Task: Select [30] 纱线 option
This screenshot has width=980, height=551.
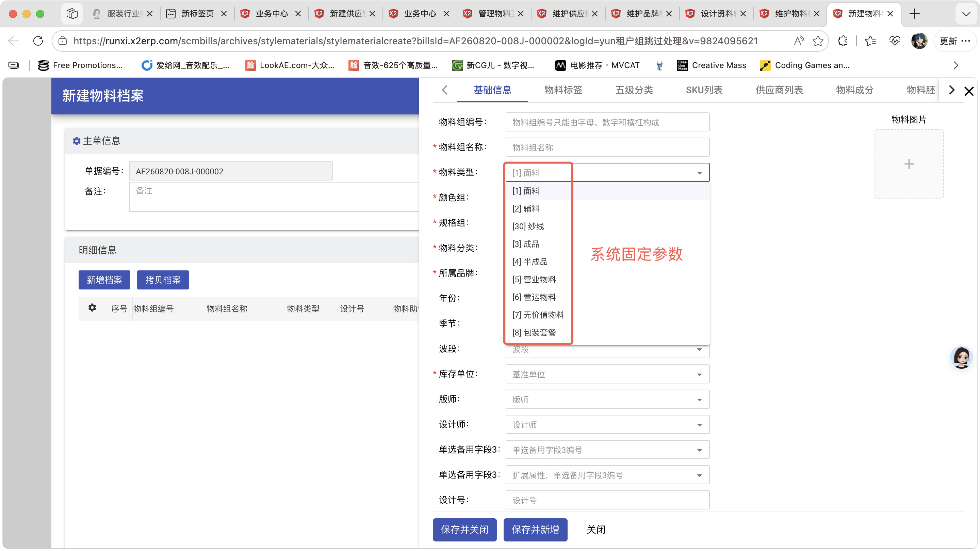Action: coord(607,226)
